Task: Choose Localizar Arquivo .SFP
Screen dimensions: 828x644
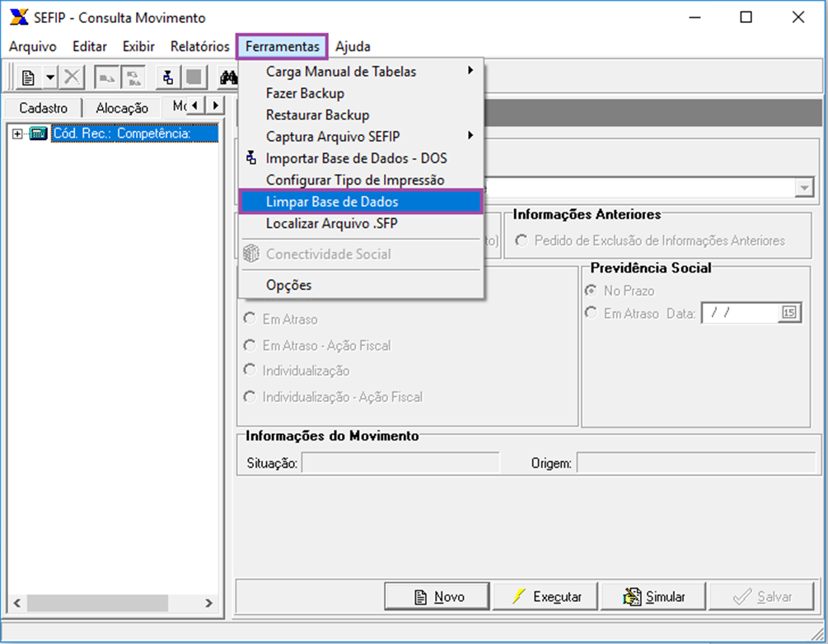Action: pos(361,224)
